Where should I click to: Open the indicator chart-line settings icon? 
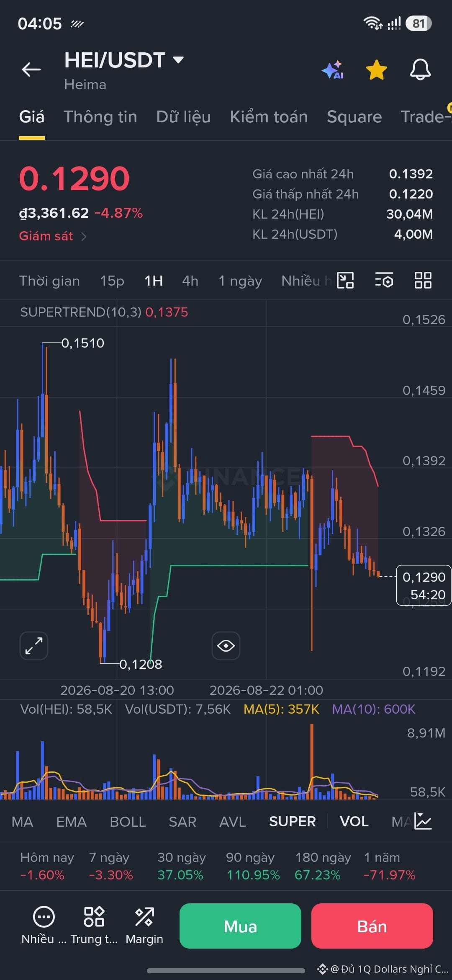[x=423, y=821]
